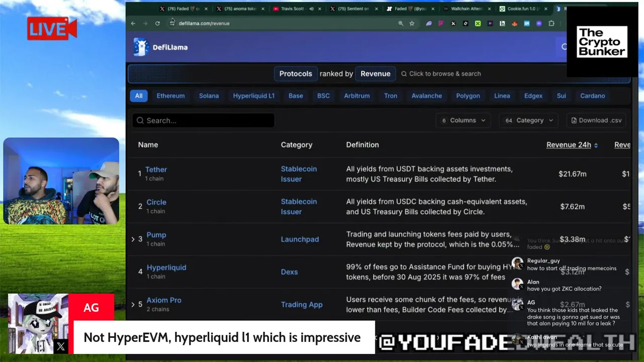
Task: Filter by BSC chain
Action: point(324,96)
